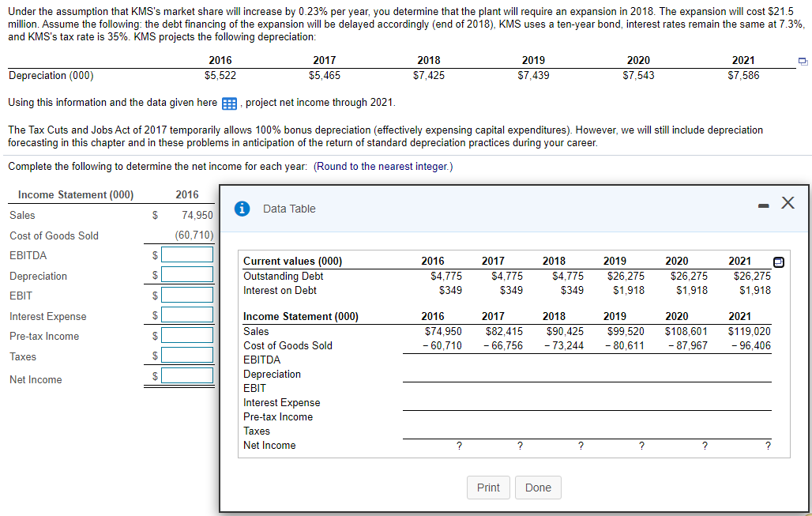This screenshot has width=812, height=516.
Task: Select the 2020 depreciation value $7,543
Action: click(638, 76)
